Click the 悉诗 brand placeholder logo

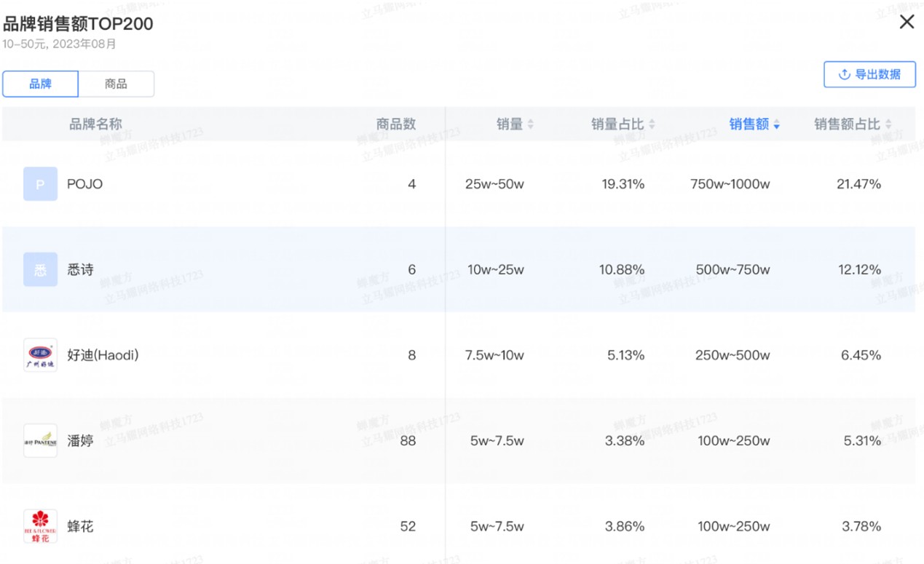40,269
